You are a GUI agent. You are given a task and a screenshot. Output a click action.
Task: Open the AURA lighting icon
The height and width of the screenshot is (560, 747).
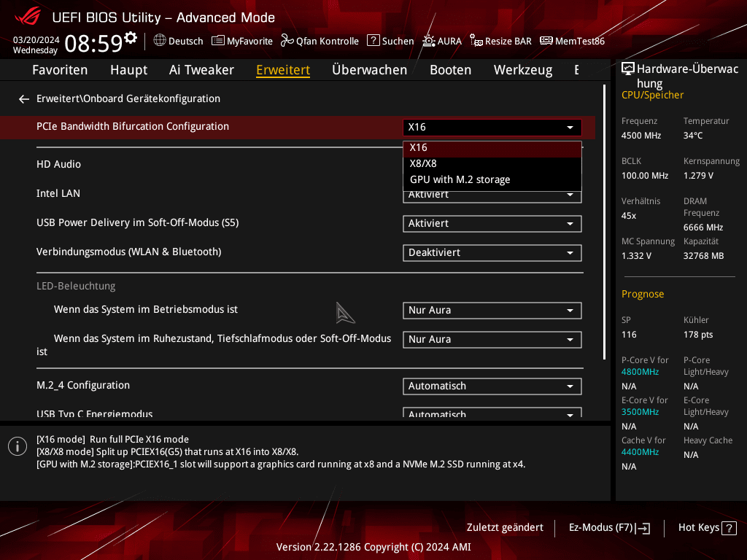click(x=429, y=41)
